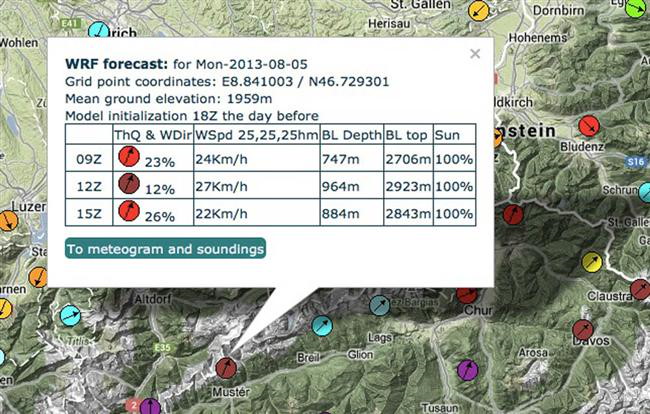This screenshot has height=414, width=650.
Task: Open meteogram and soundings page
Action: coord(165,248)
